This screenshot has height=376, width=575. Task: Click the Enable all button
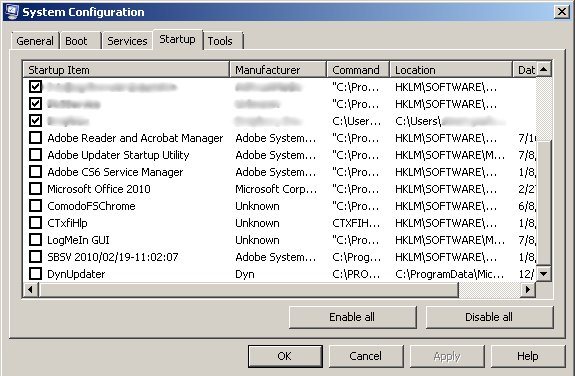(x=352, y=317)
